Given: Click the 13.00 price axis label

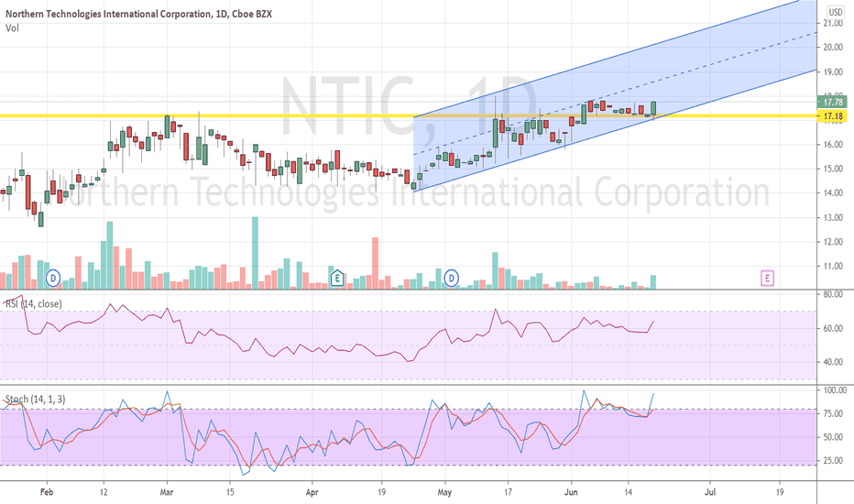Looking at the screenshot, I should (833, 217).
